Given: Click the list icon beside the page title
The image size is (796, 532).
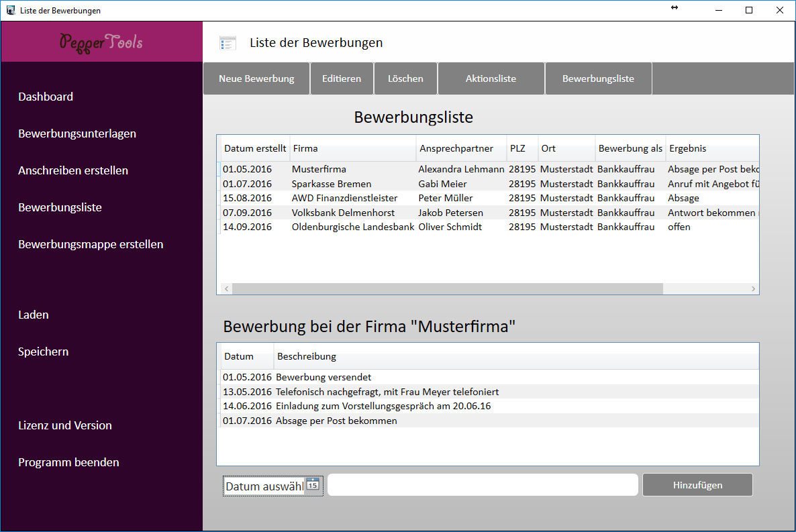Looking at the screenshot, I should 228,43.
